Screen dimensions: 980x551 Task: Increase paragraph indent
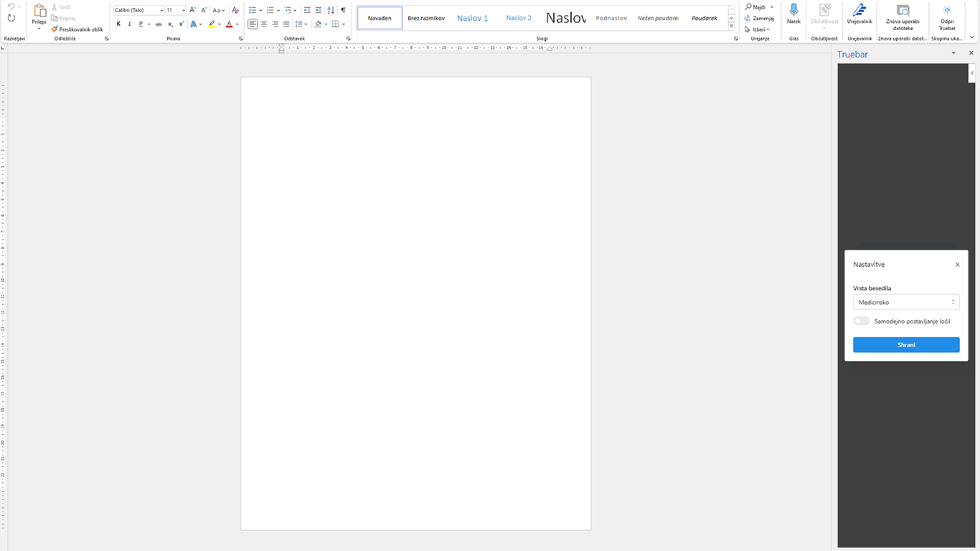click(x=319, y=10)
